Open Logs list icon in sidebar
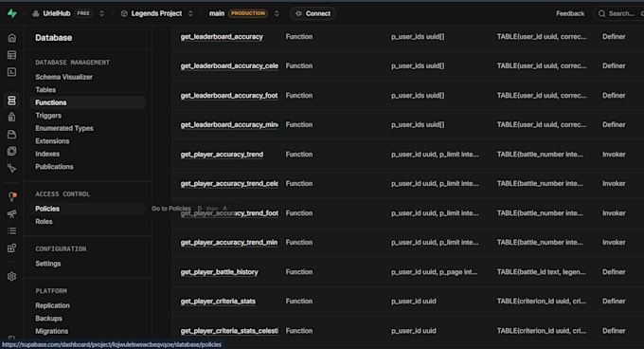The width and height of the screenshot is (644, 349). (12, 230)
